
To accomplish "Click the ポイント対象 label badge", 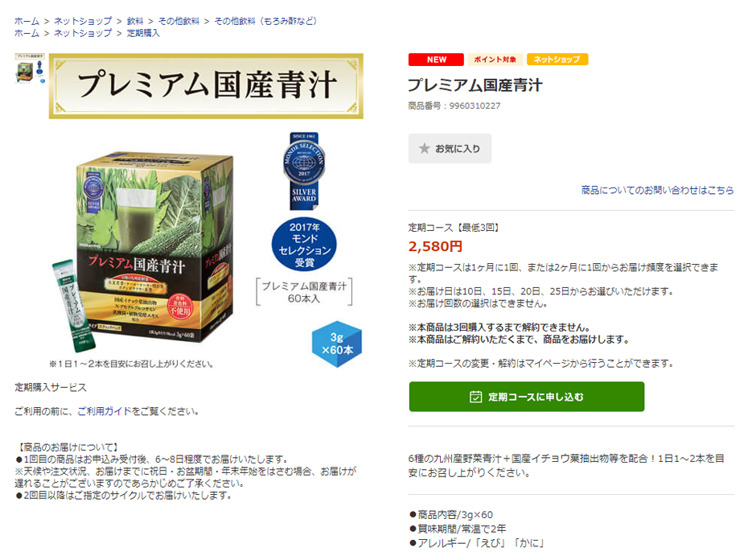I will (495, 60).
